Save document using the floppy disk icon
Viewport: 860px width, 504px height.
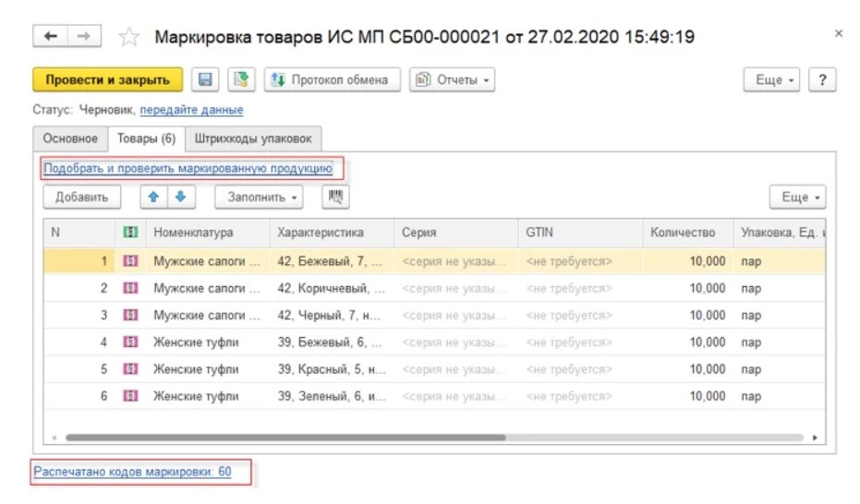[x=206, y=80]
